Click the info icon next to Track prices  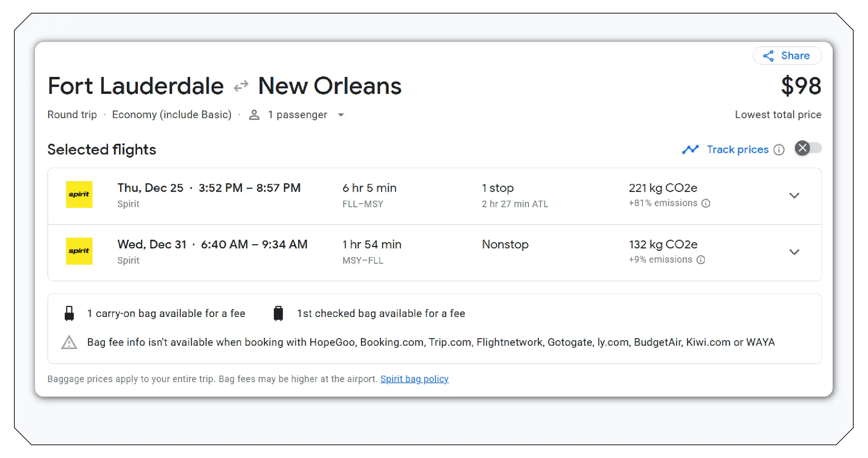[x=779, y=150]
